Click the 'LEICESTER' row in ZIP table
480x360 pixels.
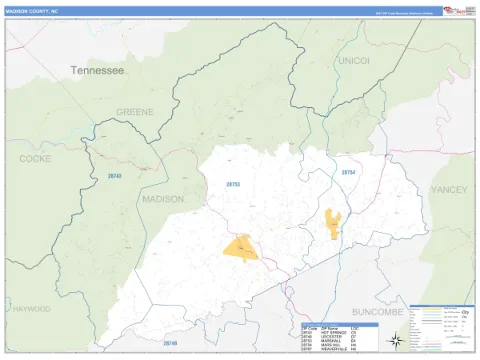coord(339,337)
